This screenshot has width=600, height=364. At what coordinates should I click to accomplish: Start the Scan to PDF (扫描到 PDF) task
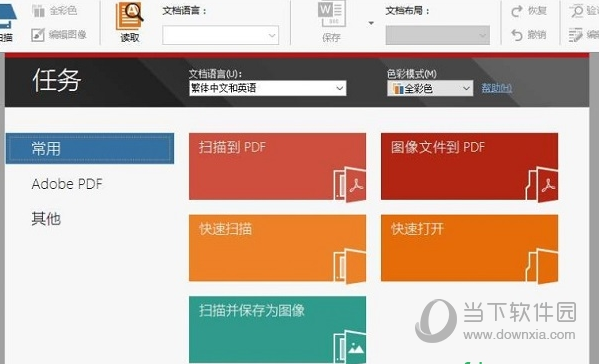coord(277,166)
